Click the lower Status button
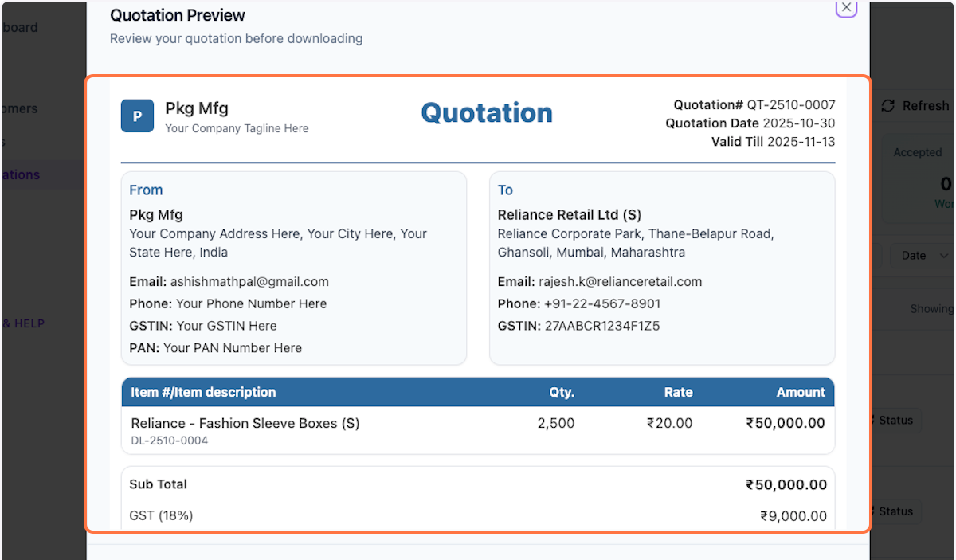This screenshot has height=560, width=956. [x=895, y=511]
